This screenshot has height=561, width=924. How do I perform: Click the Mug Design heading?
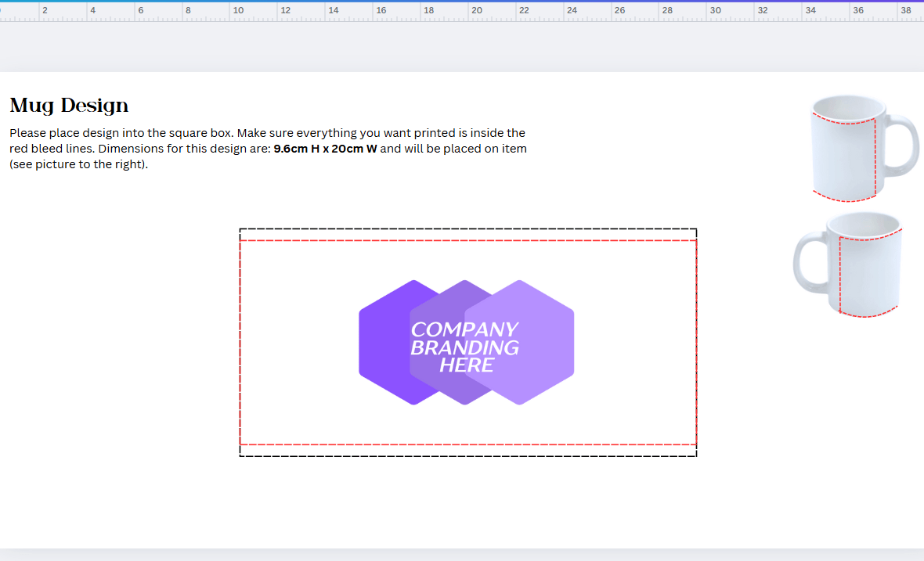pyautogui.click(x=68, y=105)
